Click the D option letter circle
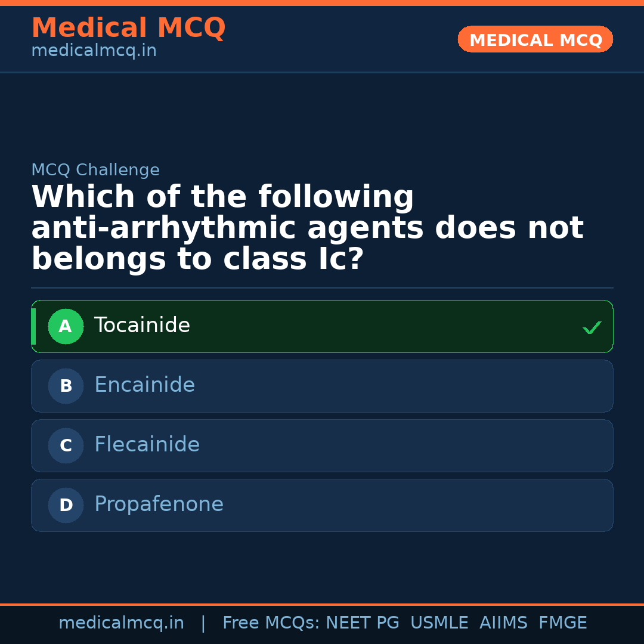Screen dimensions: 644x644 click(66, 506)
